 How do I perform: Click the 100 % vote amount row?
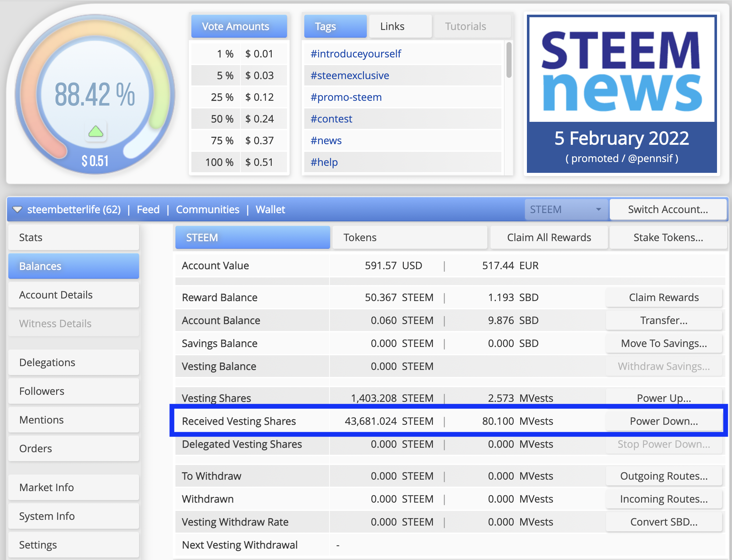pos(239,162)
